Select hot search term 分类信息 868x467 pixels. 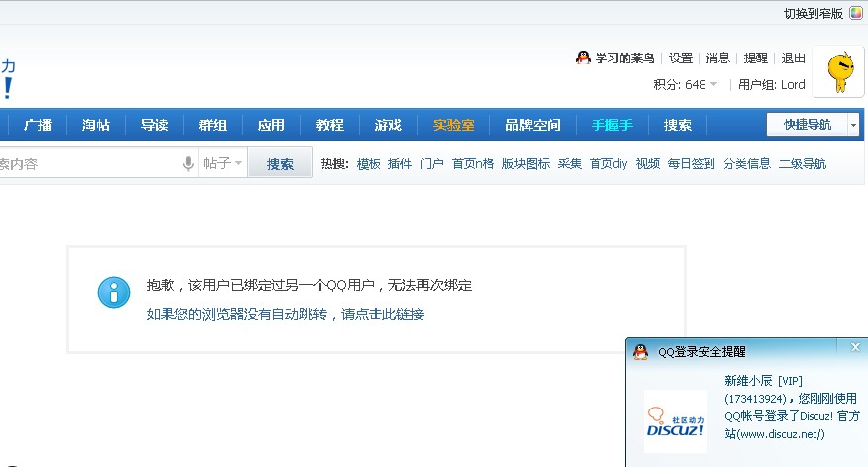[x=747, y=164]
